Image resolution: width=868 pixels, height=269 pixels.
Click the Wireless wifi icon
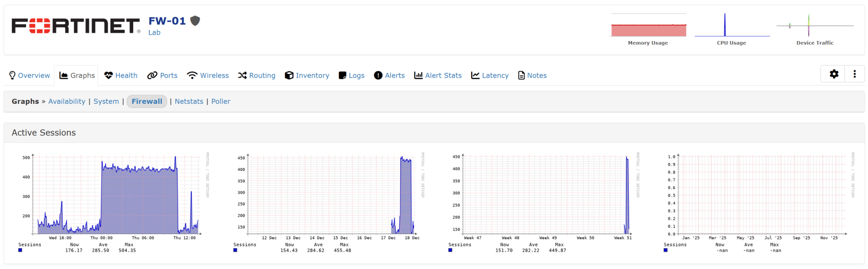pos(192,75)
